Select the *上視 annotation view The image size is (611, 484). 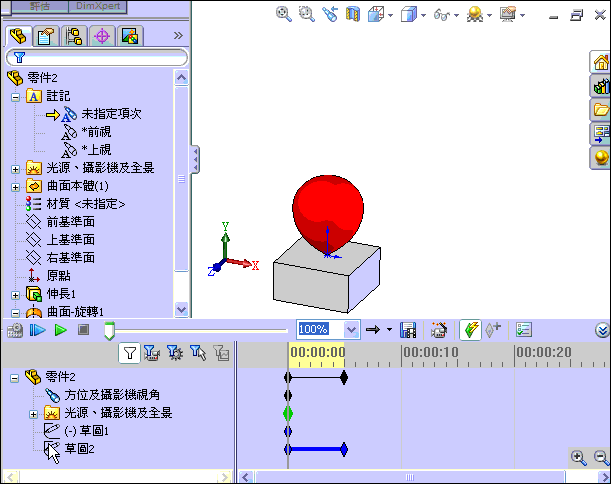(x=96, y=150)
